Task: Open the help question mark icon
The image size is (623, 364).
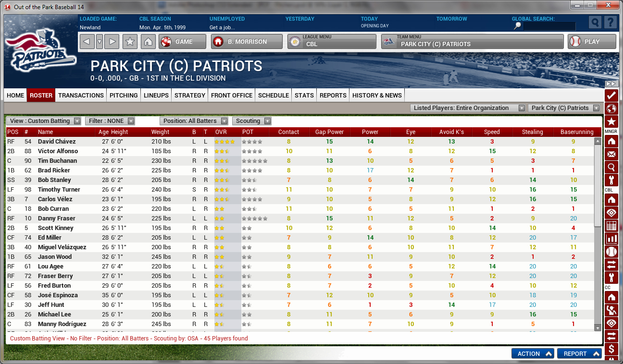Action: 610,23
